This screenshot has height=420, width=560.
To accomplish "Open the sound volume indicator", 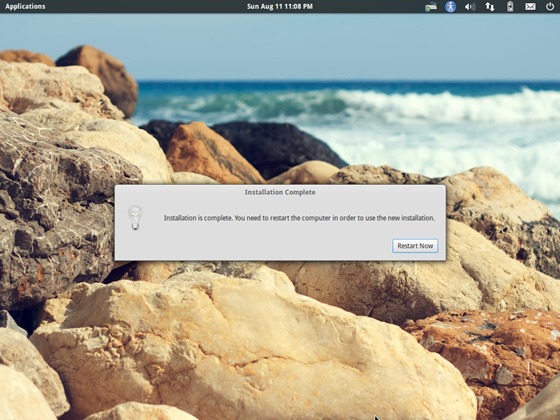I will pos(470,6).
